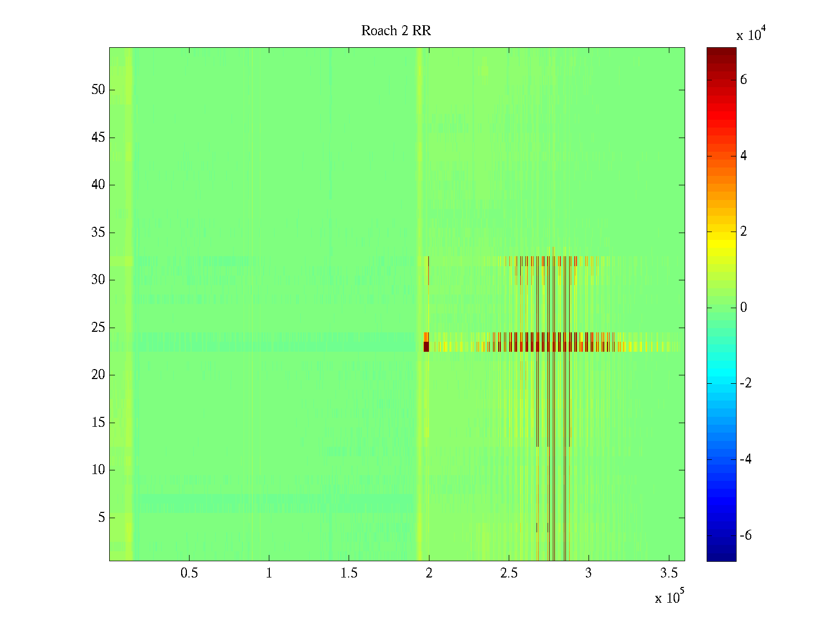Click the yellow band on the colorbar
This screenshot has height=630, width=840.
[721, 236]
